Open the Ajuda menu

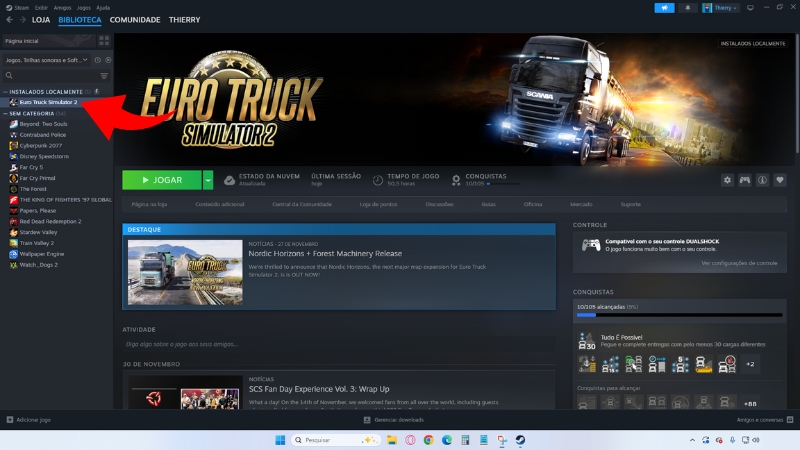pyautogui.click(x=103, y=8)
